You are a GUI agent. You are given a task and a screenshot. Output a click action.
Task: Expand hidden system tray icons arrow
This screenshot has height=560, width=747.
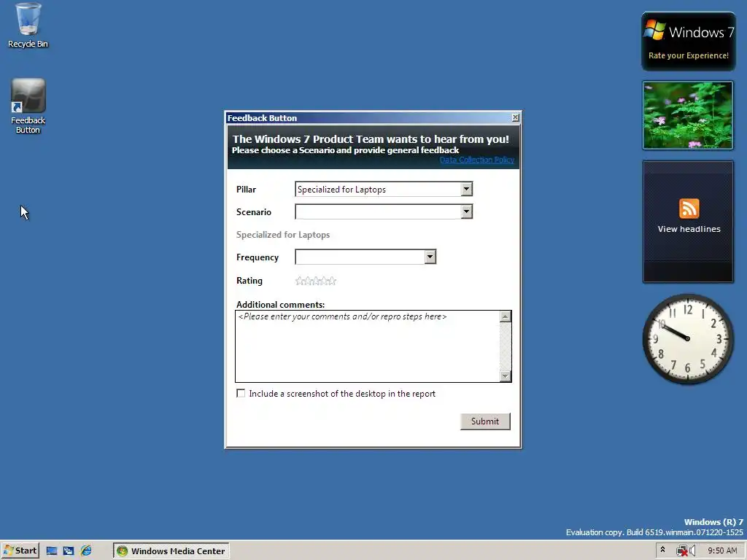tap(662, 550)
